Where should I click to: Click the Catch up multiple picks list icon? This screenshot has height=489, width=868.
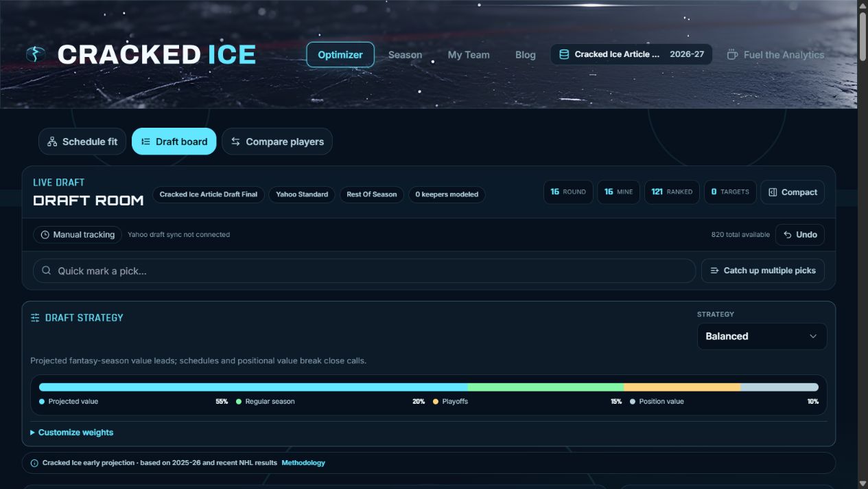tap(714, 271)
